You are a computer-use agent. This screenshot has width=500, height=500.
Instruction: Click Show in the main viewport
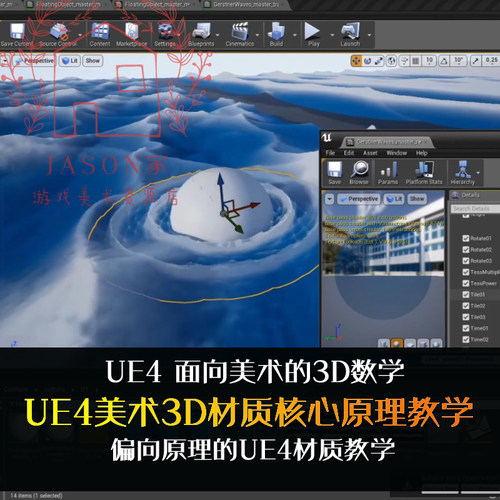coord(92,61)
